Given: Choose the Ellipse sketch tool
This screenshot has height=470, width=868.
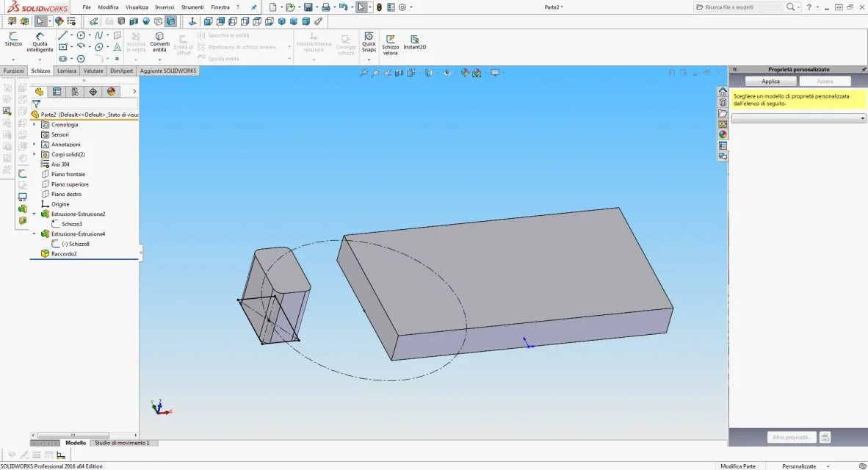Looking at the screenshot, I should (x=98, y=47).
